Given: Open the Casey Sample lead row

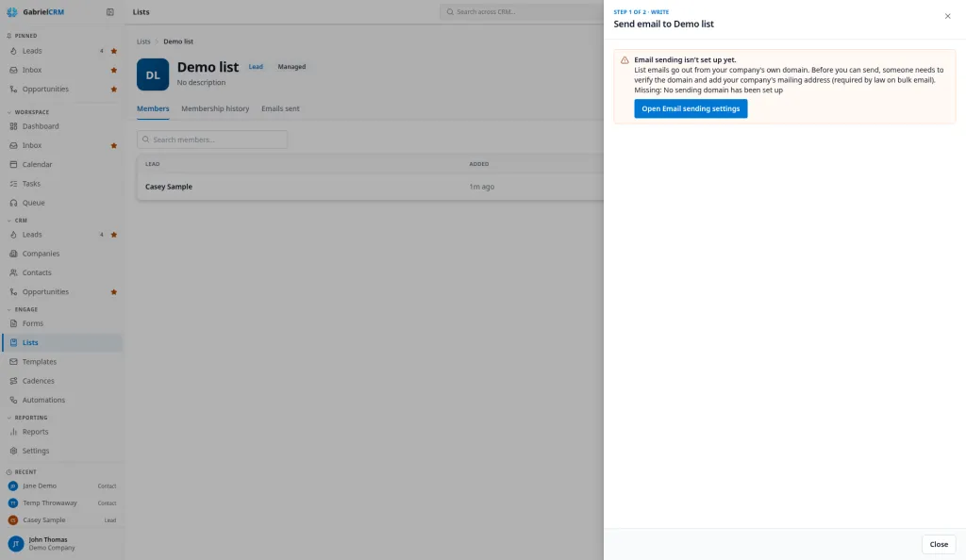Looking at the screenshot, I should click(x=370, y=187).
